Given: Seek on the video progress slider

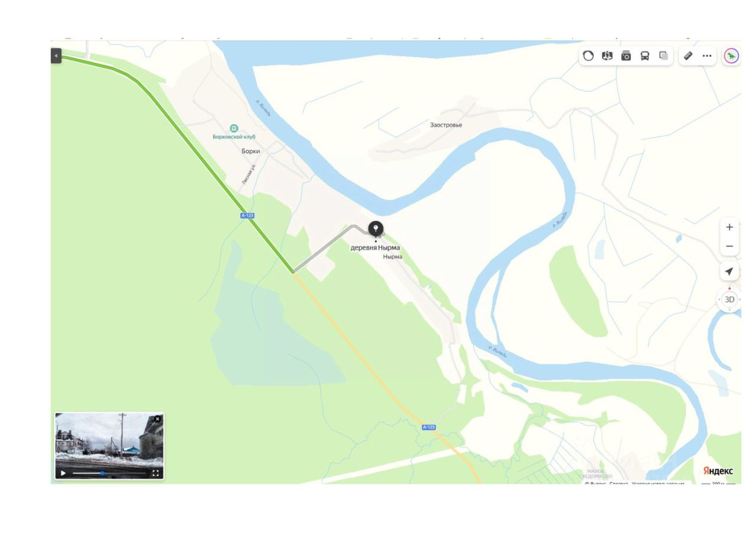Looking at the screenshot, I should pos(109,474).
